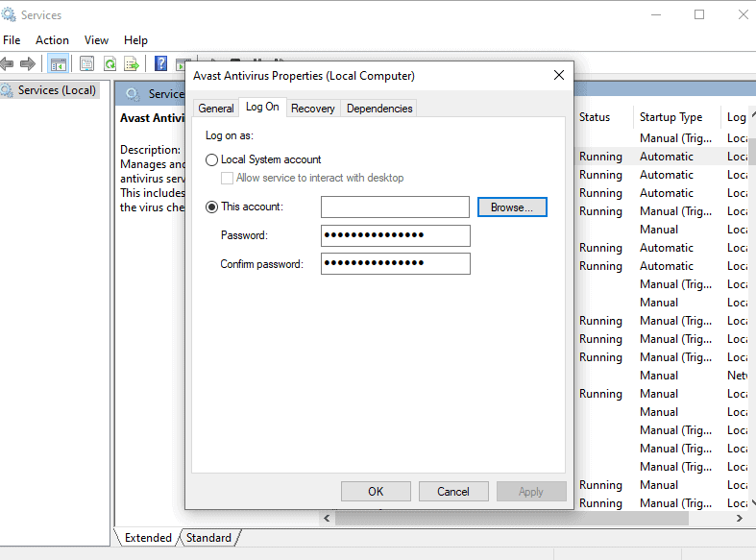The image size is (756, 560).
Task: Click the horizontal scrollbar thumb in services list
Action: pyautogui.click(x=512, y=519)
